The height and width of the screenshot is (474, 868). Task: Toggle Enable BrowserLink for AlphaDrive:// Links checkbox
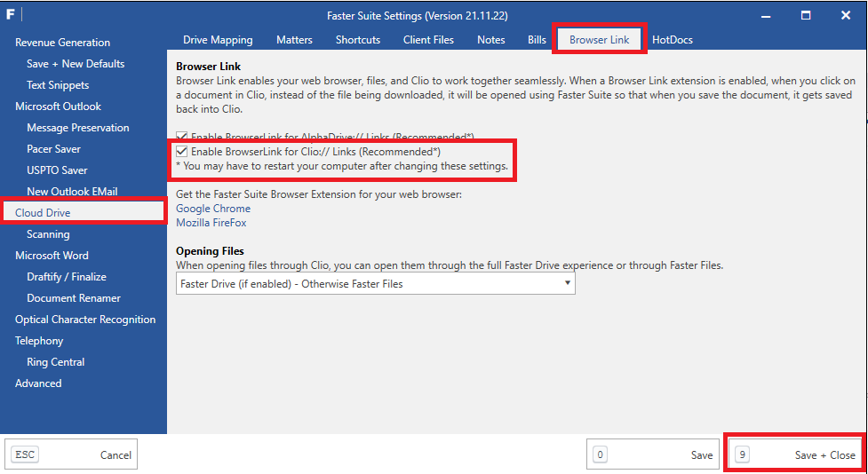[x=181, y=136]
